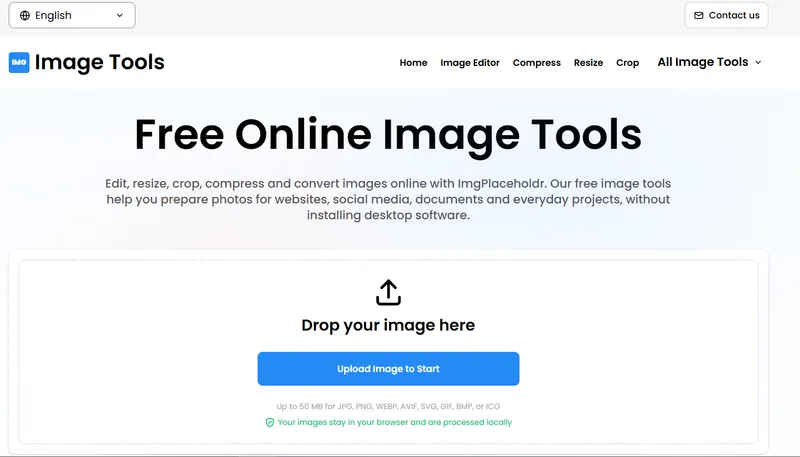Open the Resize menu item
Viewport: 800px width, 457px height.
588,63
